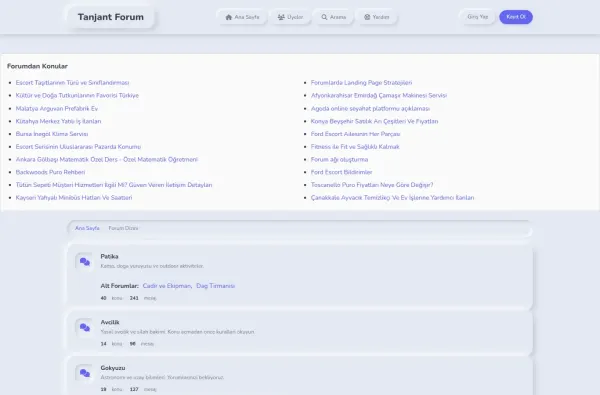Open topic Ankara Gölbaşı Matematik Özel Ders
Image resolution: width=600 pixels, height=395 pixels.
[x=107, y=159]
